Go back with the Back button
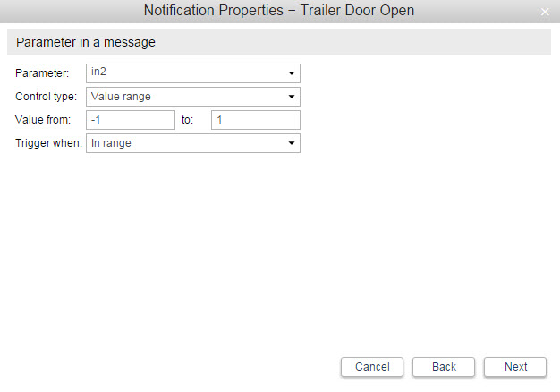 (444, 367)
